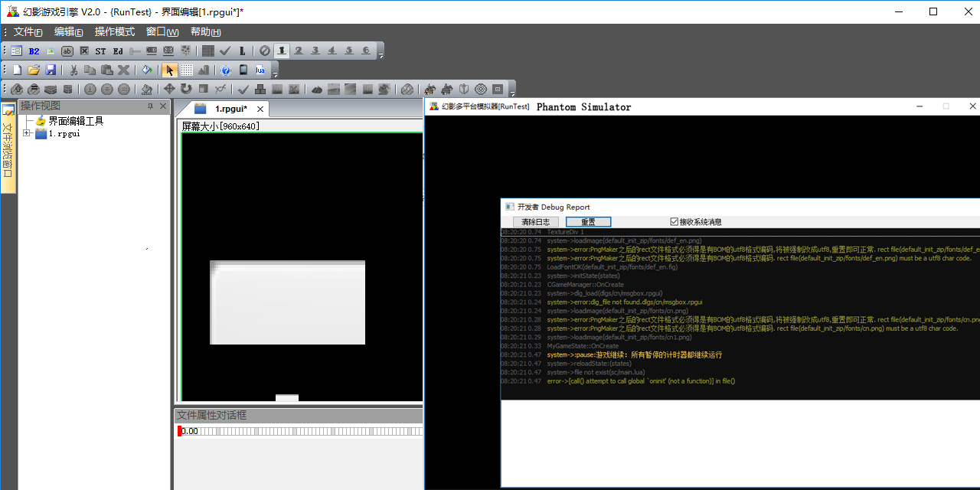Viewport: 980px width, 490px height.
Task: Click the B2 control icon
Action: (x=34, y=51)
